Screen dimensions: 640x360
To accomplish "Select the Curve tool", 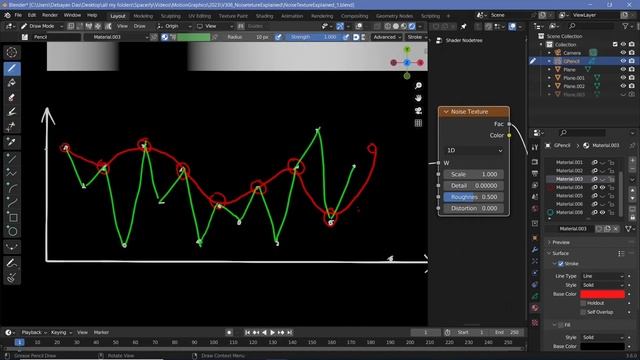I will pyautogui.click(x=11, y=202).
